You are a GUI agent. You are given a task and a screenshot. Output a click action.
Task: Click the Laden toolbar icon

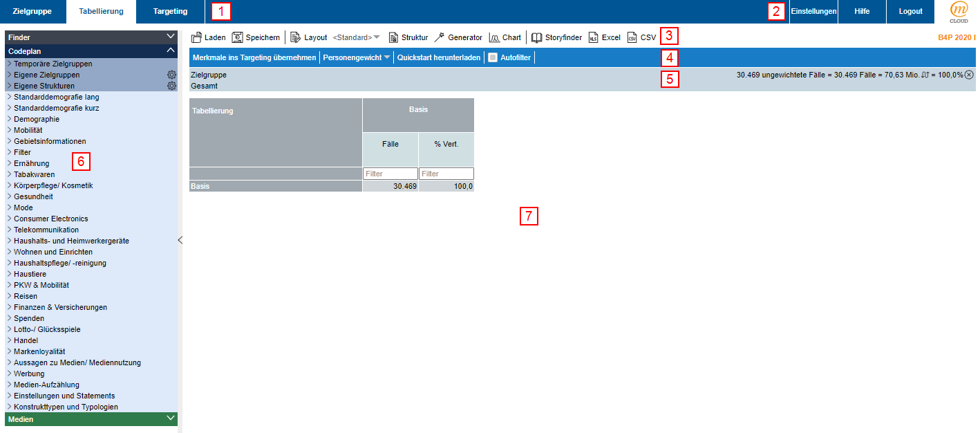196,37
